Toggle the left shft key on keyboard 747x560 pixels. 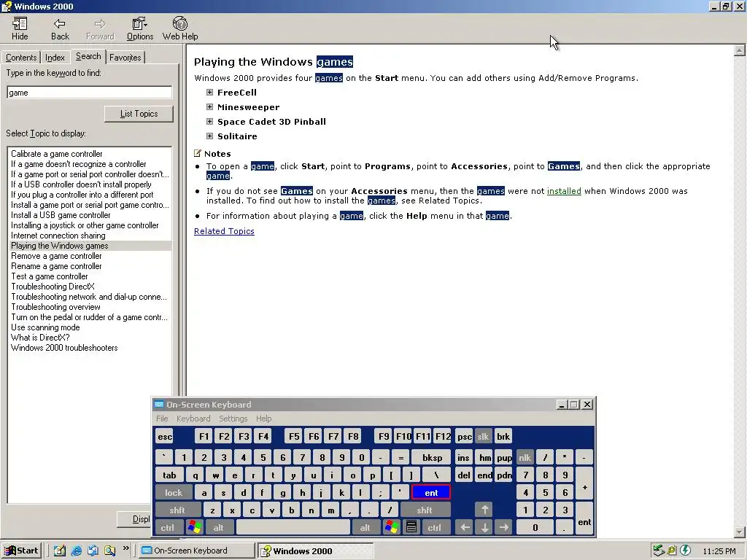[x=177, y=510]
